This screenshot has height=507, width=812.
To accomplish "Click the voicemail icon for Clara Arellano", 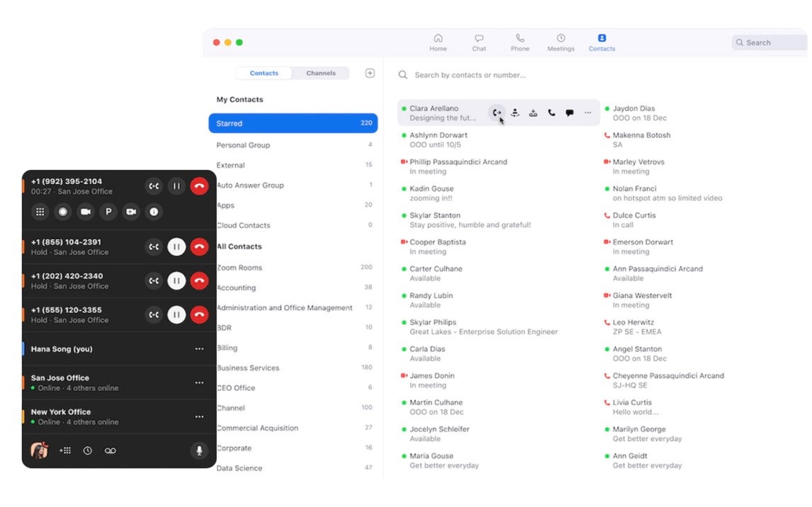I will [x=533, y=113].
